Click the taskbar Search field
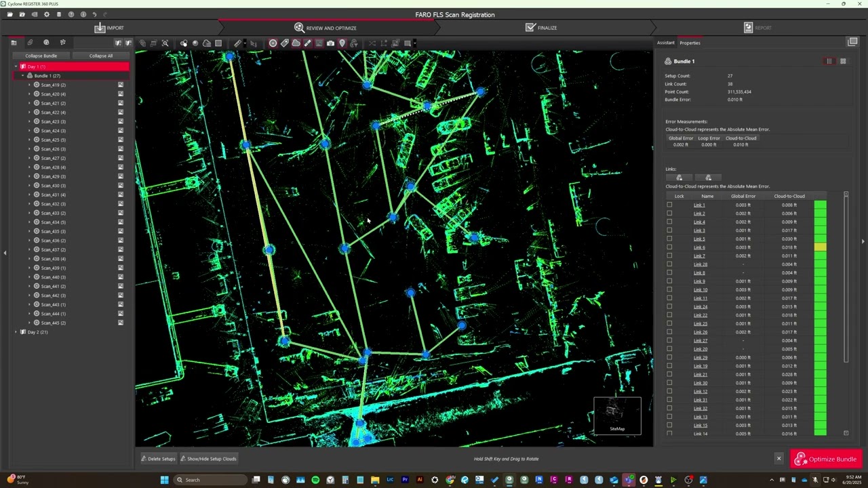This screenshot has height=488, width=868. (x=210, y=480)
